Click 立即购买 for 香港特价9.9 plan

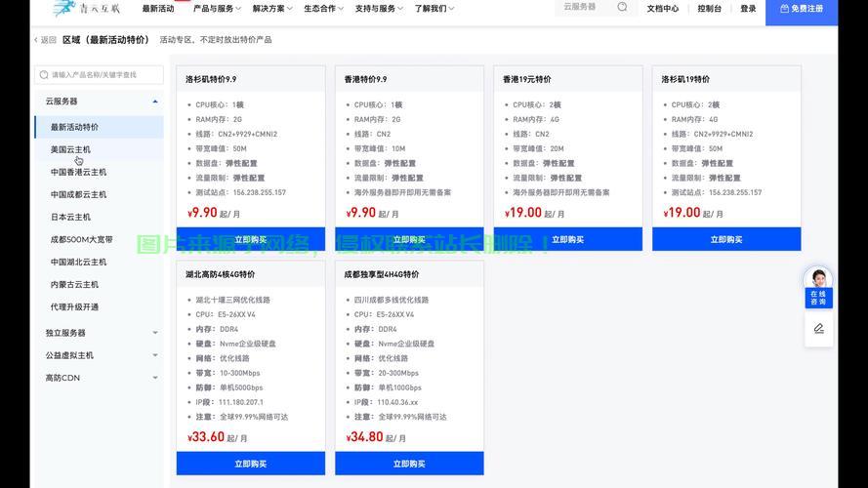click(x=409, y=239)
